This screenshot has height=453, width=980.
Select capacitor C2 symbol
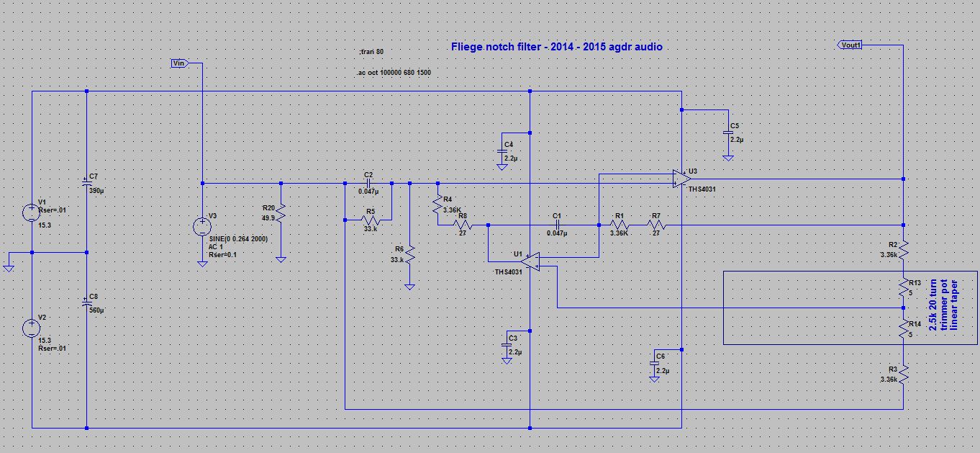coord(368,183)
